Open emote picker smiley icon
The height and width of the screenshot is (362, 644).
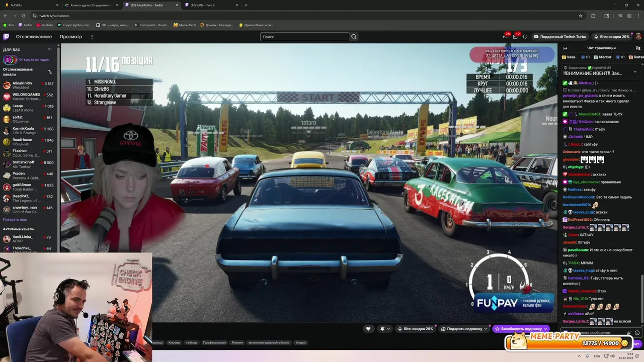(637, 333)
